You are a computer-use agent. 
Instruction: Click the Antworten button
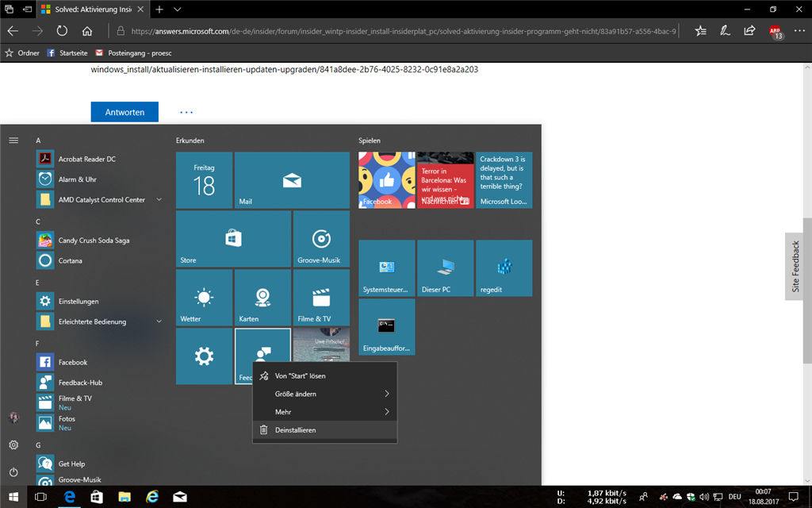click(124, 112)
